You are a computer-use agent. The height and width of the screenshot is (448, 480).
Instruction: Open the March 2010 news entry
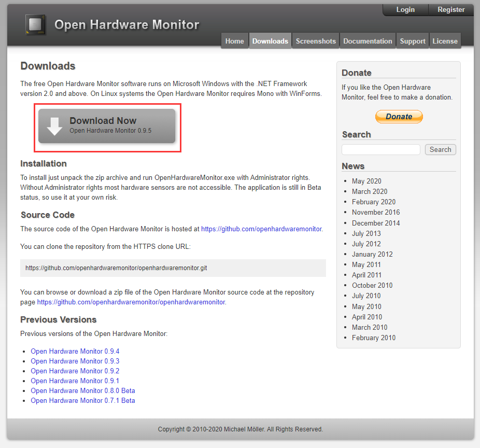coord(370,327)
